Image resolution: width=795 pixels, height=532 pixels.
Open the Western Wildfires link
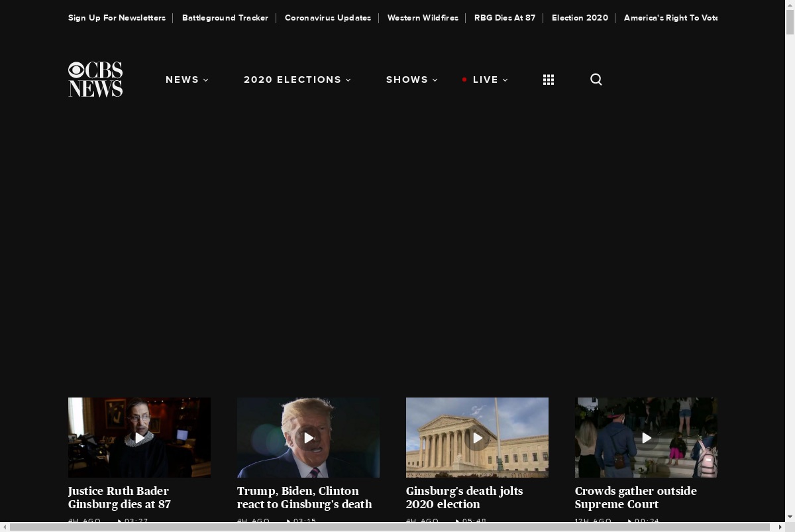pos(423,18)
